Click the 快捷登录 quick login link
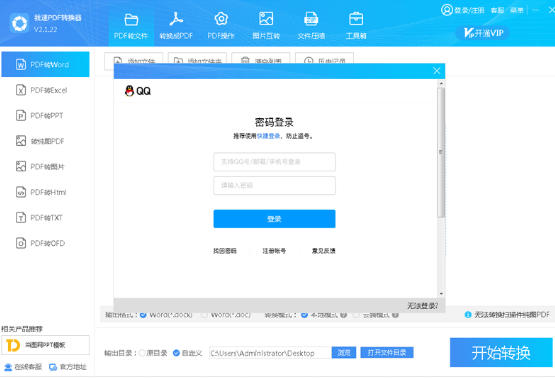The width and height of the screenshot is (555, 378). [268, 136]
